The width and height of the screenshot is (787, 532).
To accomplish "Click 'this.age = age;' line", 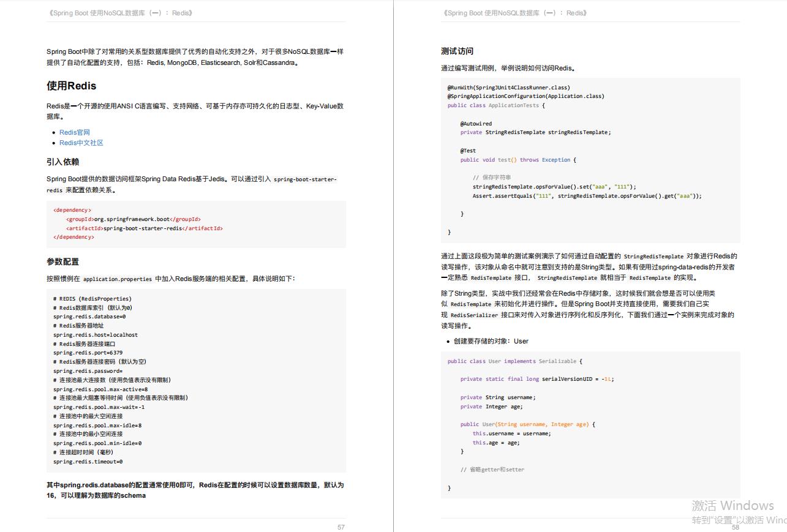I will click(x=496, y=443).
